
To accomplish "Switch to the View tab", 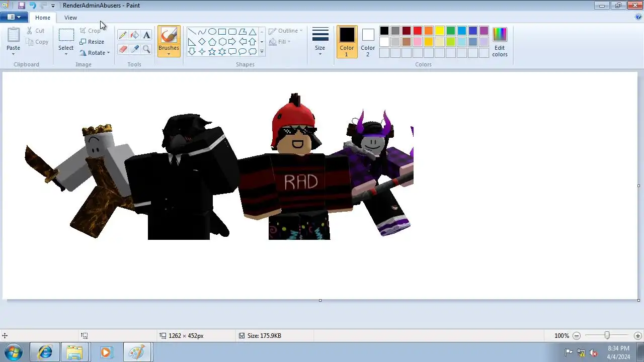I will coord(70,18).
